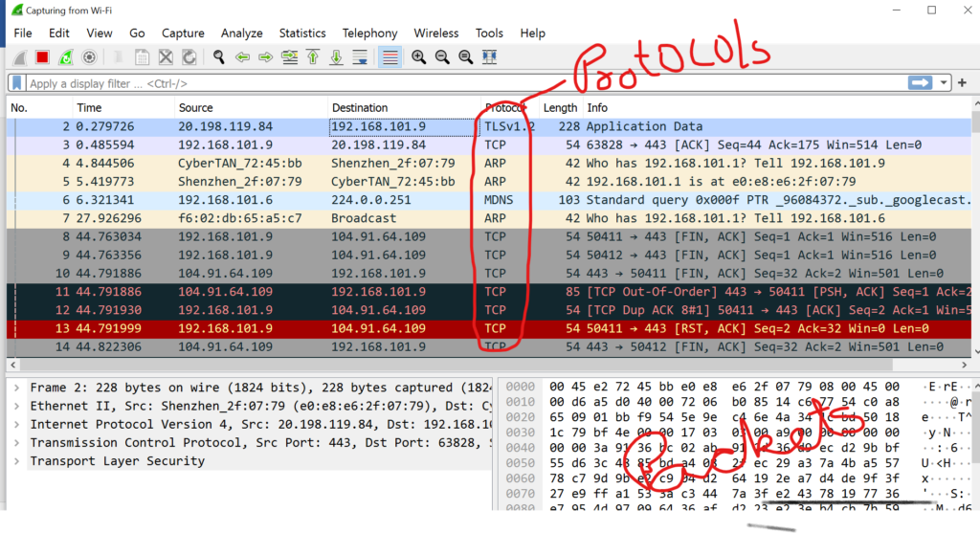Zoom out on packet text
Viewport: 980px width, 533px height.
click(x=442, y=57)
